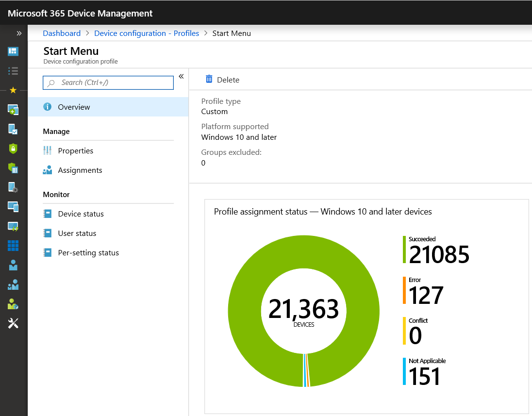
Task: Open the green shield lock icon
Action: 13,148
